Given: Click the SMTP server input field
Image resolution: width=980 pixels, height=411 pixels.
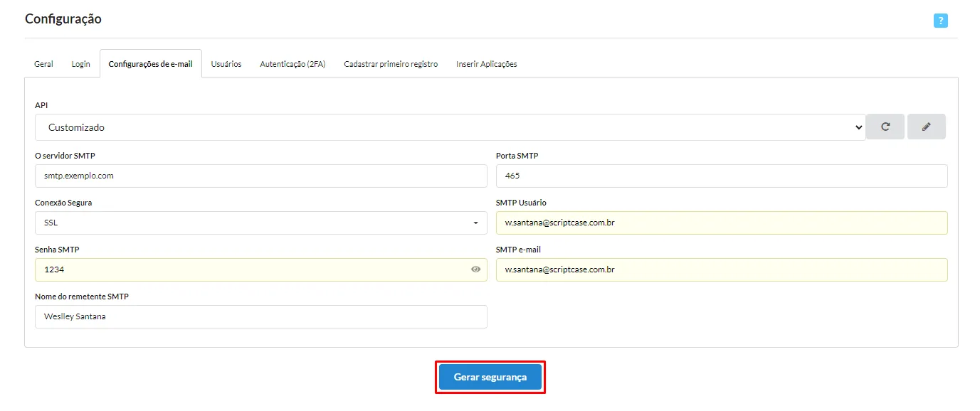Looking at the screenshot, I should [261, 176].
